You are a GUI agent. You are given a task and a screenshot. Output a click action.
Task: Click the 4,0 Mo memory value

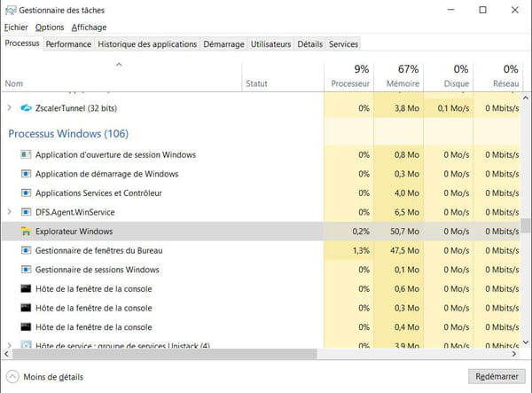(x=407, y=193)
